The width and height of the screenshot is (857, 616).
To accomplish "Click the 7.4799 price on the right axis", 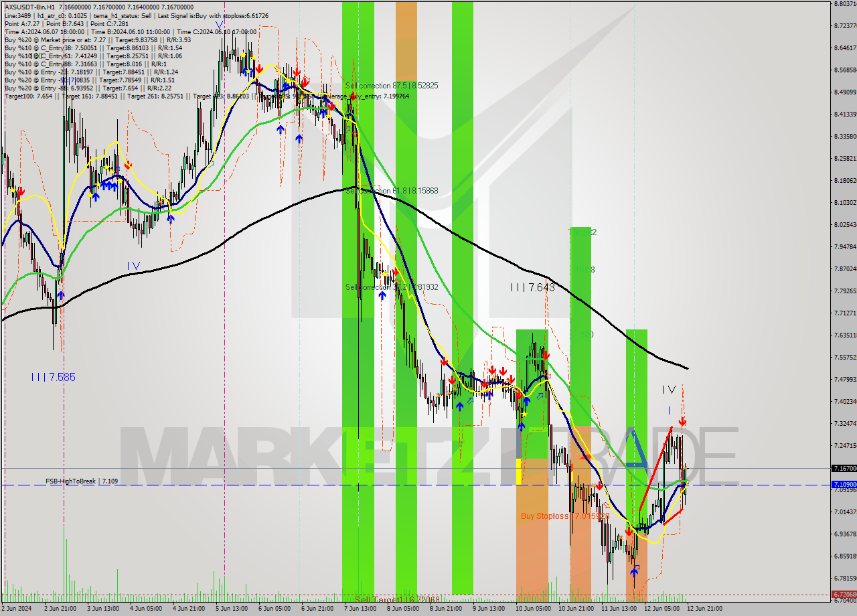I will 845,379.
